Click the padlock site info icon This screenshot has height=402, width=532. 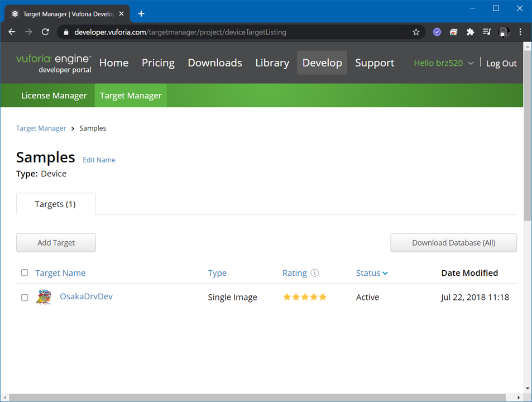[x=66, y=32]
